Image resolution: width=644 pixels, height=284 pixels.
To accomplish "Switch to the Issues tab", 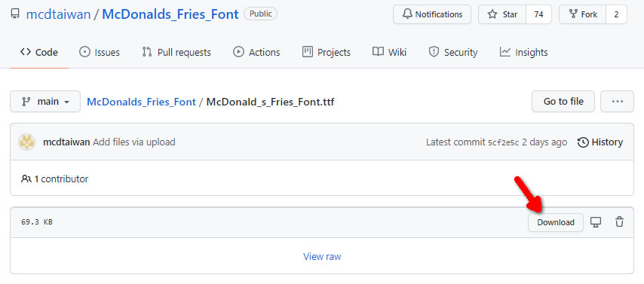I will [99, 52].
